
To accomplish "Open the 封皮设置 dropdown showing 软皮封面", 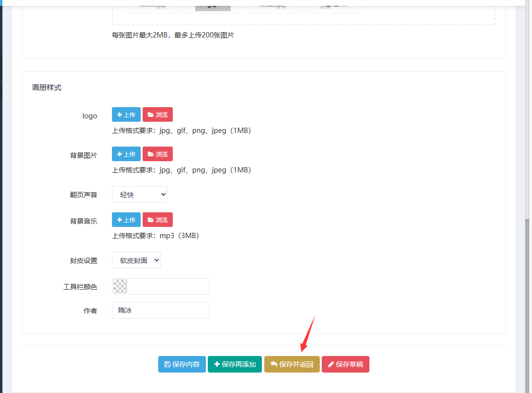I will tap(136, 260).
